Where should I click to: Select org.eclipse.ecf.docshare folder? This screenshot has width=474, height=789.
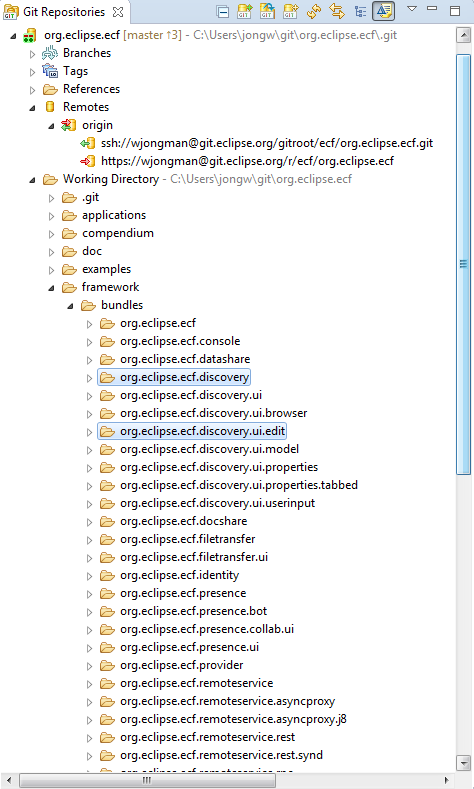coord(183,521)
